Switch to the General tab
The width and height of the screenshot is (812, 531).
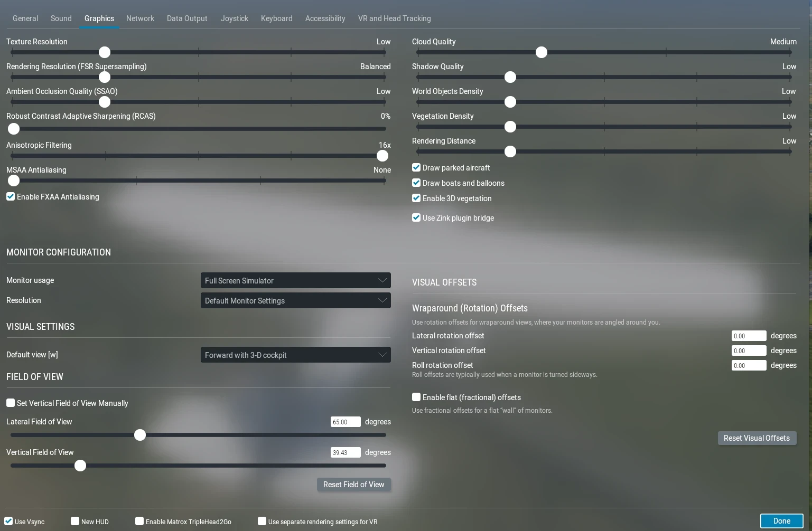pos(25,18)
